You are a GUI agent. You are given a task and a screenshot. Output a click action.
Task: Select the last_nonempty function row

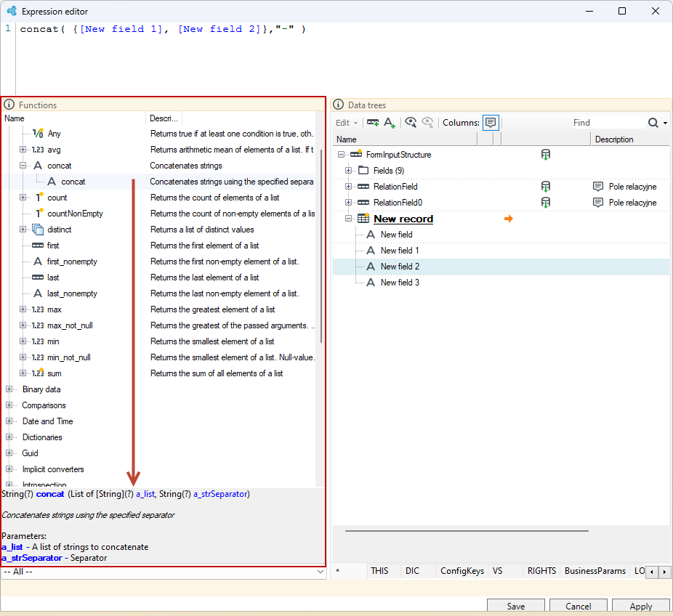tap(159, 293)
